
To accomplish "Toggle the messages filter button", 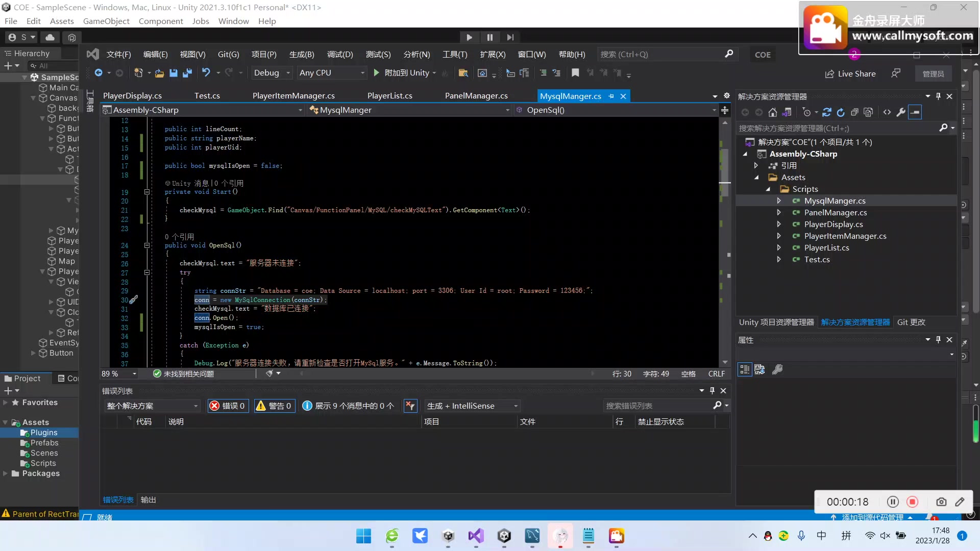I will (349, 406).
